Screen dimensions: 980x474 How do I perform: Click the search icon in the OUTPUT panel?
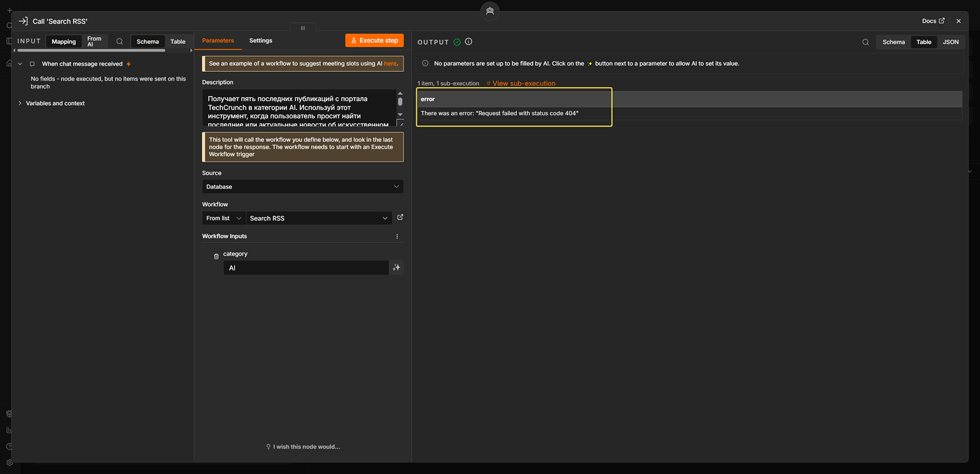(865, 42)
